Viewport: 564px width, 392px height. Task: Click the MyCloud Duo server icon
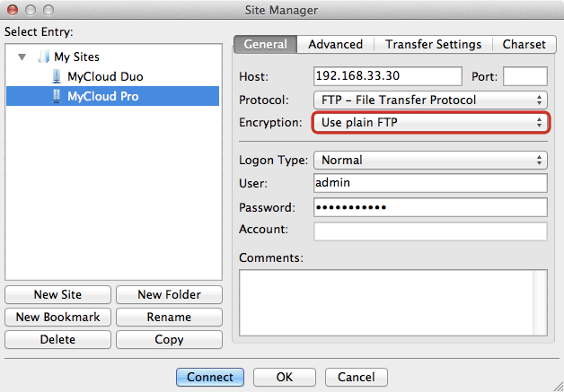(57, 76)
